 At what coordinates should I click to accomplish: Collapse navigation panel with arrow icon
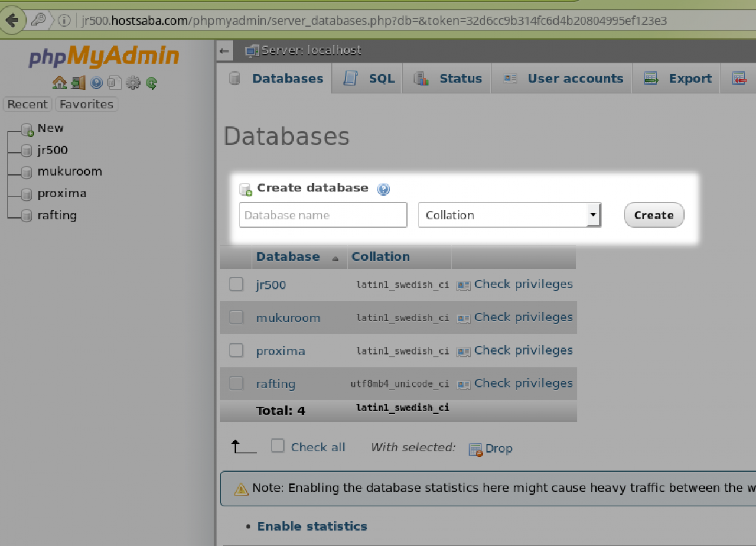pyautogui.click(x=224, y=51)
